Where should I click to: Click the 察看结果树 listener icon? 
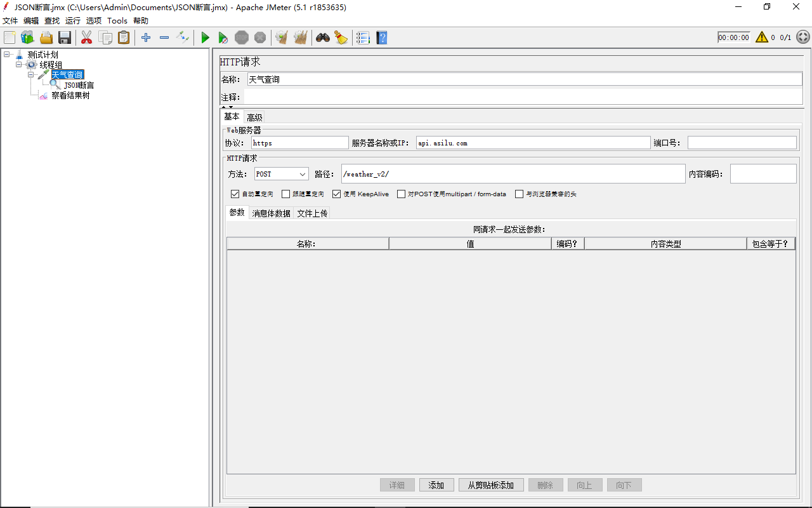[x=44, y=95]
